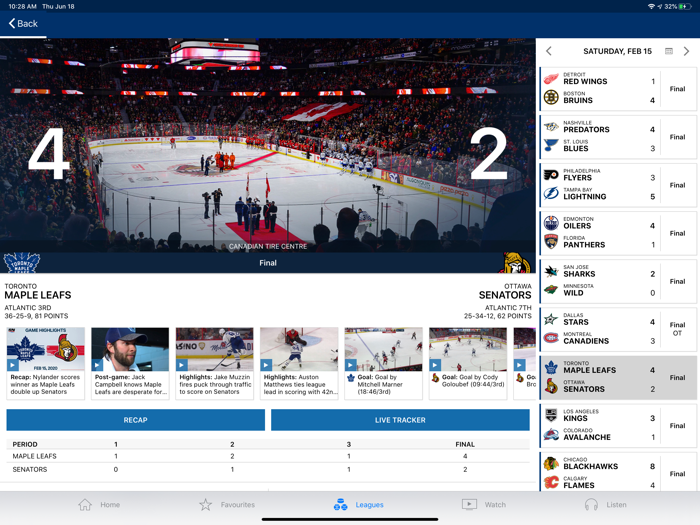Open the Sharks vs Wild game row

click(618, 282)
